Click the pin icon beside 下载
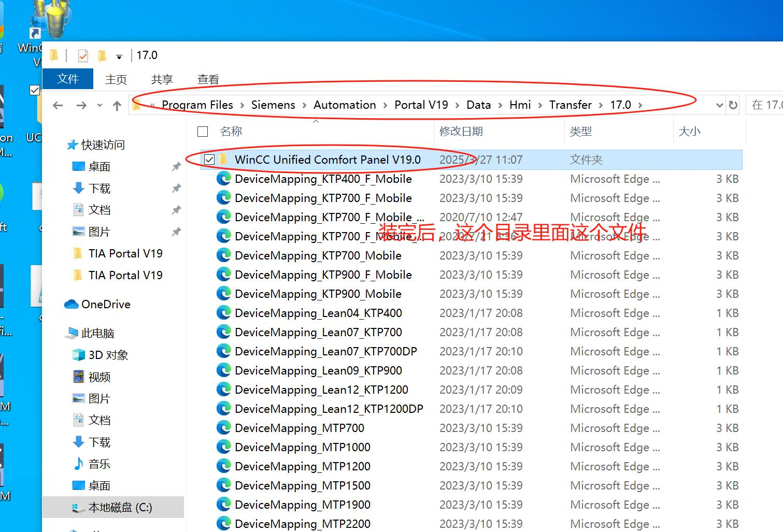The width and height of the screenshot is (783, 532). pos(176,189)
